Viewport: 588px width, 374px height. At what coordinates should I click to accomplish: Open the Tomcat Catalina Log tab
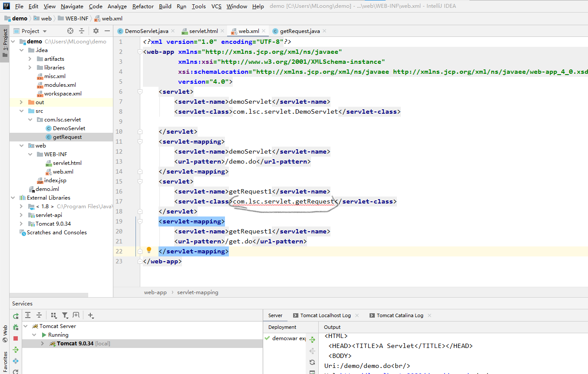click(400, 315)
